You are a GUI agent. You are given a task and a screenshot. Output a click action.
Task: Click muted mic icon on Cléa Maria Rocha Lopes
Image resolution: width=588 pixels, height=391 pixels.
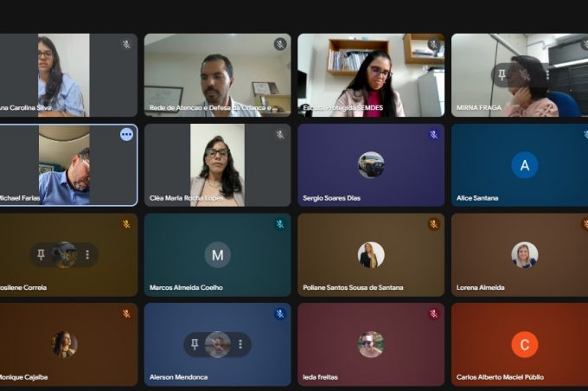(x=280, y=134)
